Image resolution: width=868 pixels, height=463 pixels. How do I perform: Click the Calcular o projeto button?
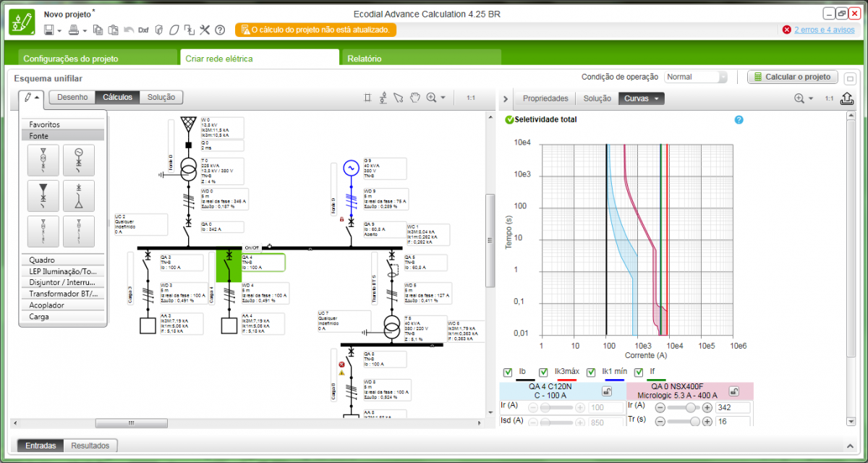tap(792, 77)
